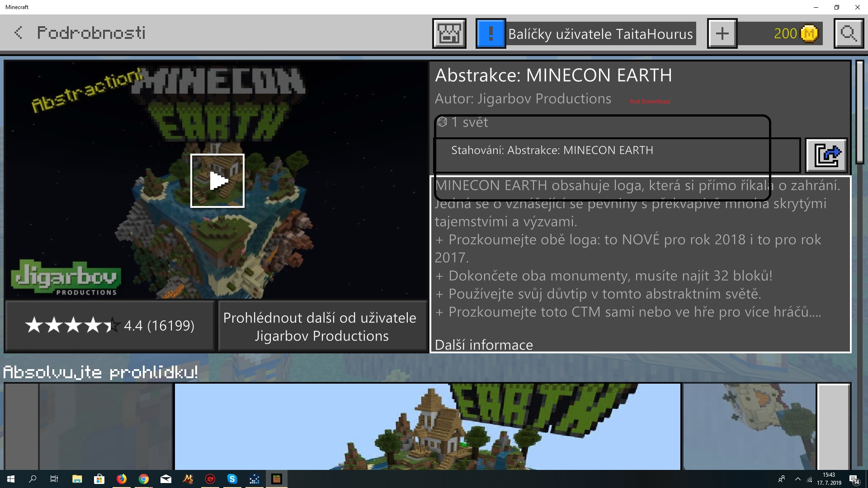Open the 4.4 star rating panel
This screenshot has height=488, width=868.
pyautogui.click(x=110, y=325)
